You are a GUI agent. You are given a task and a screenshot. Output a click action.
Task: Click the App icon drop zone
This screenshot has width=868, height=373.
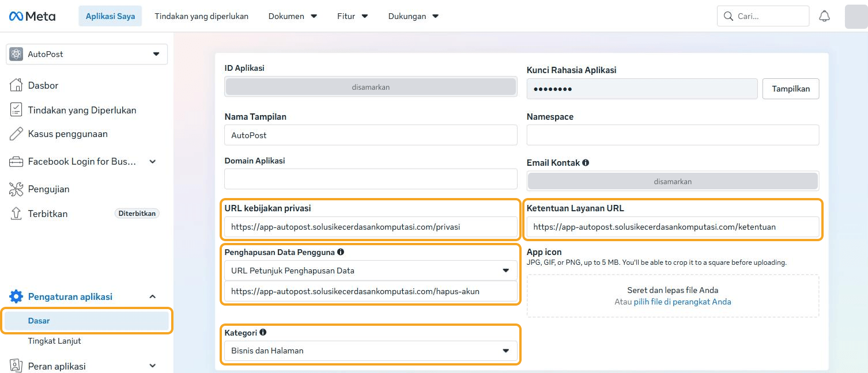click(673, 296)
